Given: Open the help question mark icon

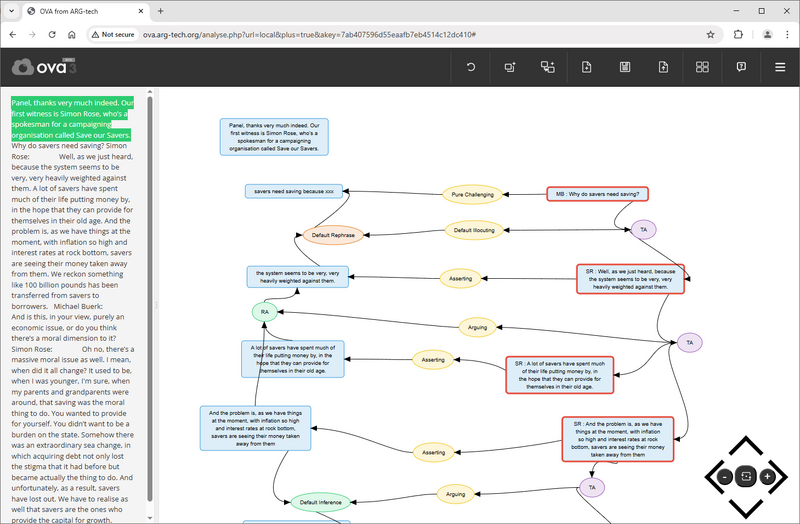Looking at the screenshot, I should click(741, 67).
